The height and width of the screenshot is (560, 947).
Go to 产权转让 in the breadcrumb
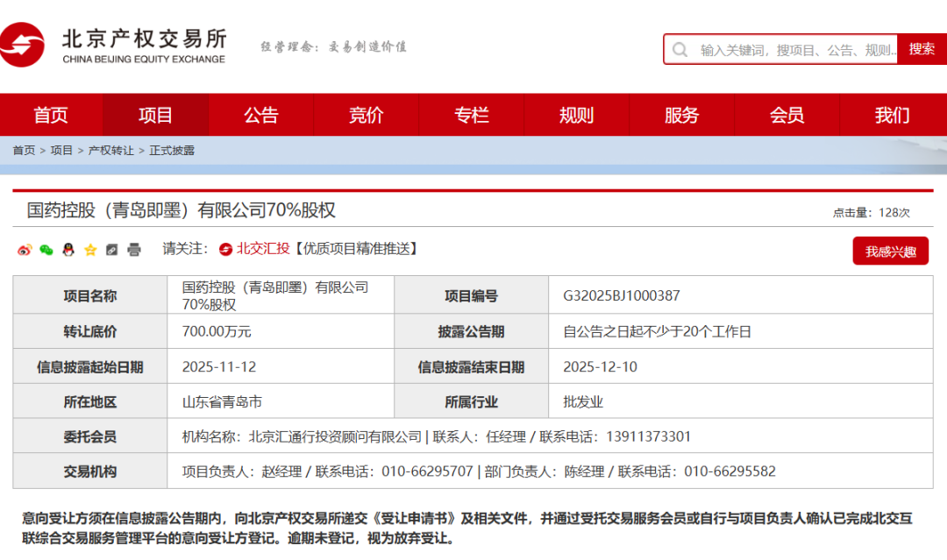point(111,150)
